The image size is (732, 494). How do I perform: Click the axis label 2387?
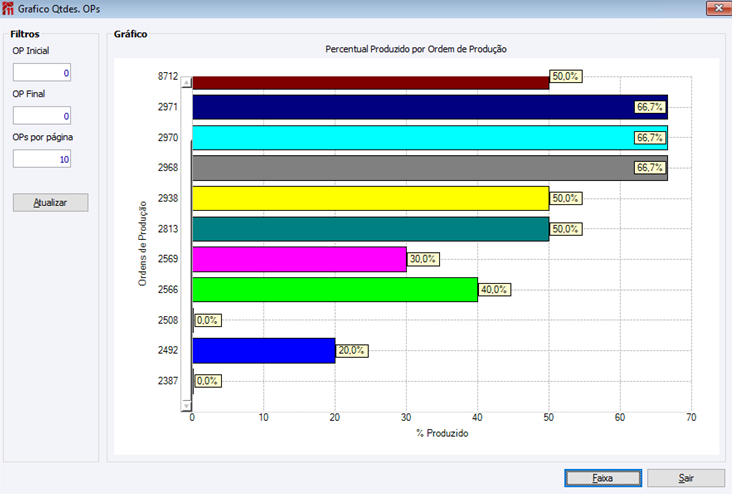click(x=168, y=381)
